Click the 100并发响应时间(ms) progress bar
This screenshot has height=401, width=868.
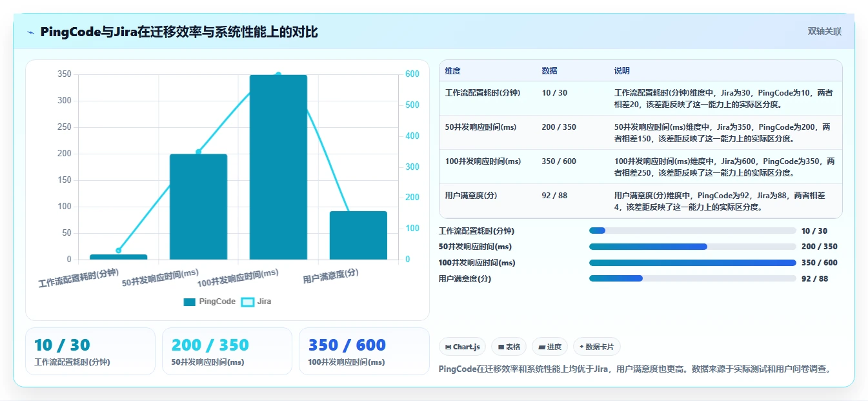[692, 263]
